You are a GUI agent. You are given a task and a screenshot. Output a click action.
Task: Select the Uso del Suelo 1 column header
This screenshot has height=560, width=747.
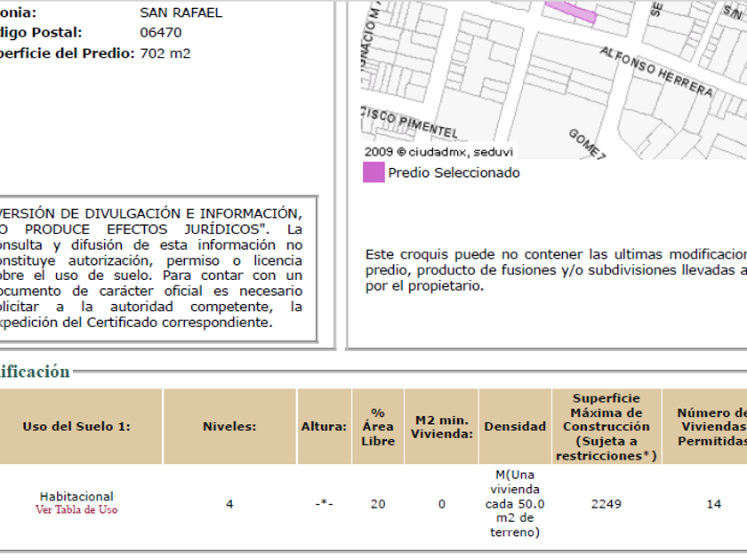[76, 427]
